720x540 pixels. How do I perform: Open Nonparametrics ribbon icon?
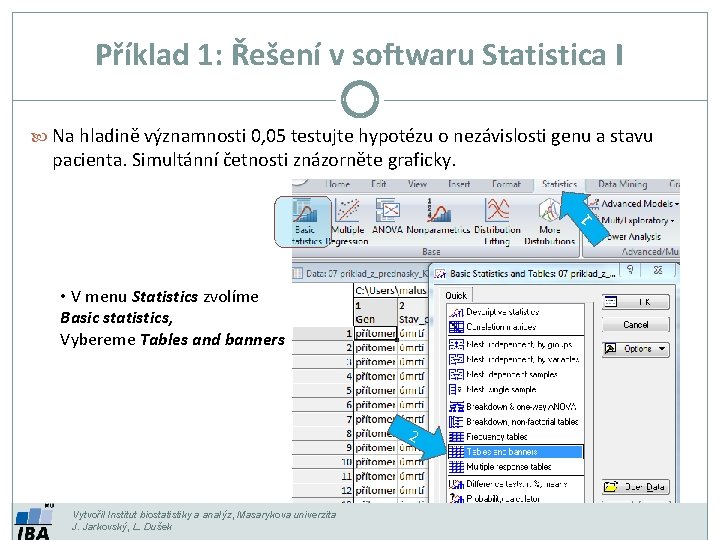tap(438, 217)
